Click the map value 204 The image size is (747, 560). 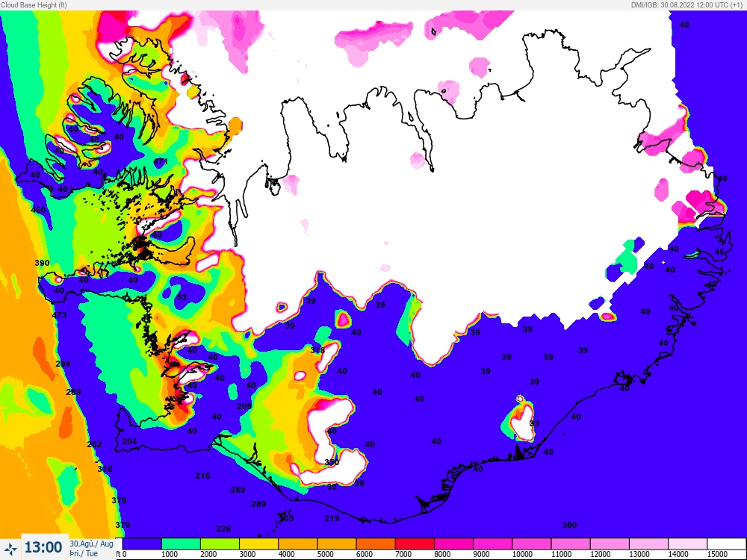pyautogui.click(x=129, y=441)
